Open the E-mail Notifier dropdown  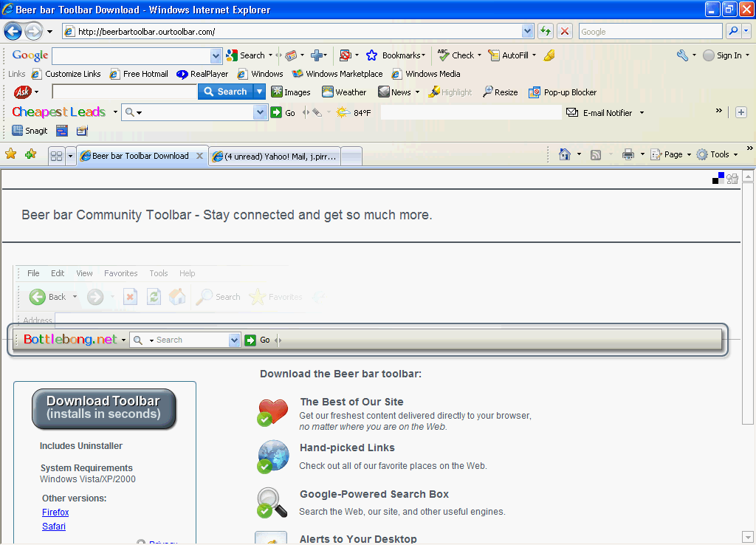click(x=642, y=113)
